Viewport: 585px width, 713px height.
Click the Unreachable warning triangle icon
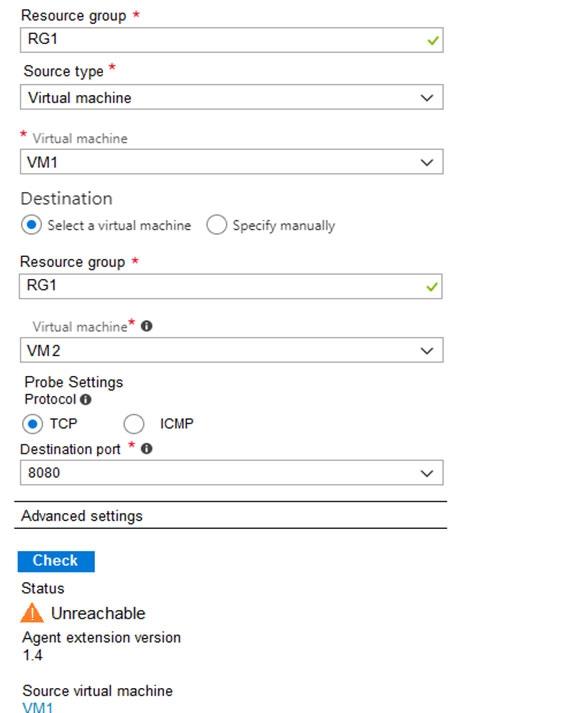(x=32, y=613)
